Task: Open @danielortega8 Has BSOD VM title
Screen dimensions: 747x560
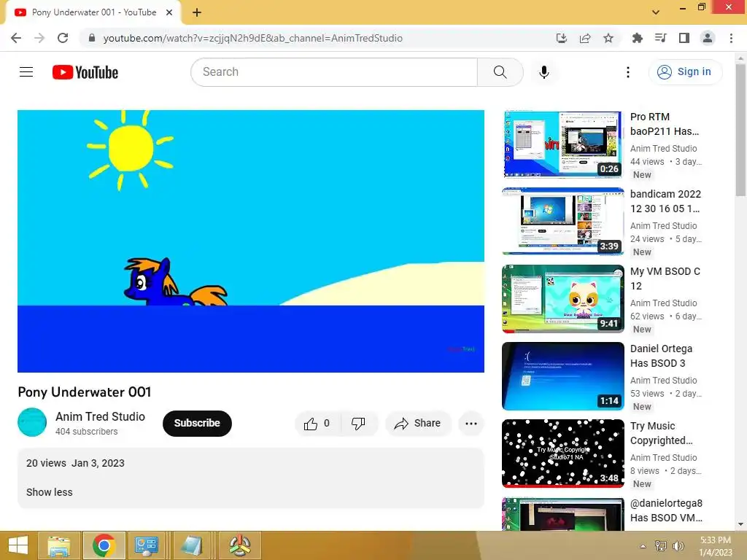Action: point(667,510)
